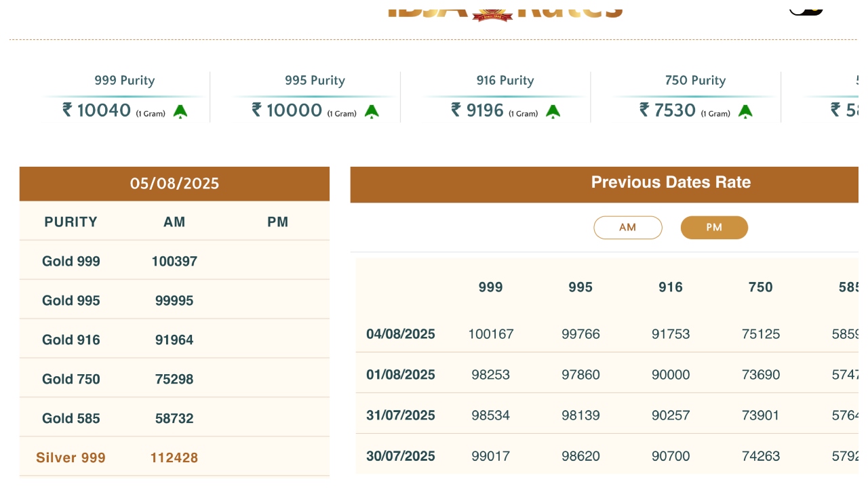
Task: Select the 916 Purity heading
Action: (505, 81)
